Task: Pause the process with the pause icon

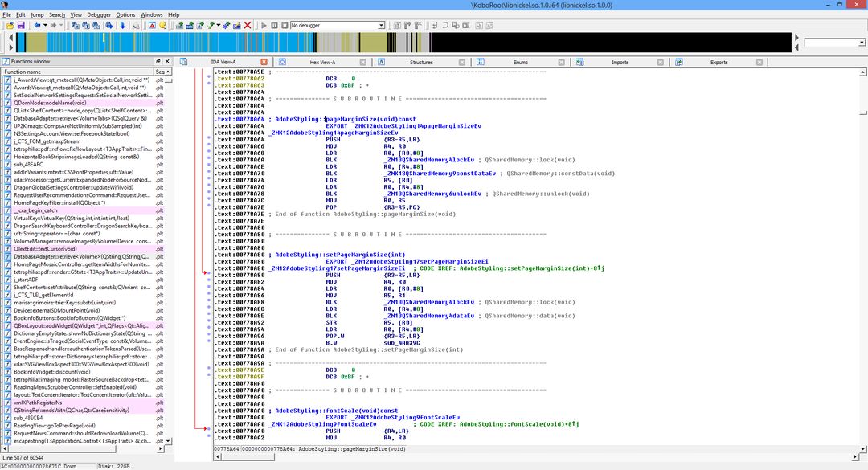Action: click(272, 26)
